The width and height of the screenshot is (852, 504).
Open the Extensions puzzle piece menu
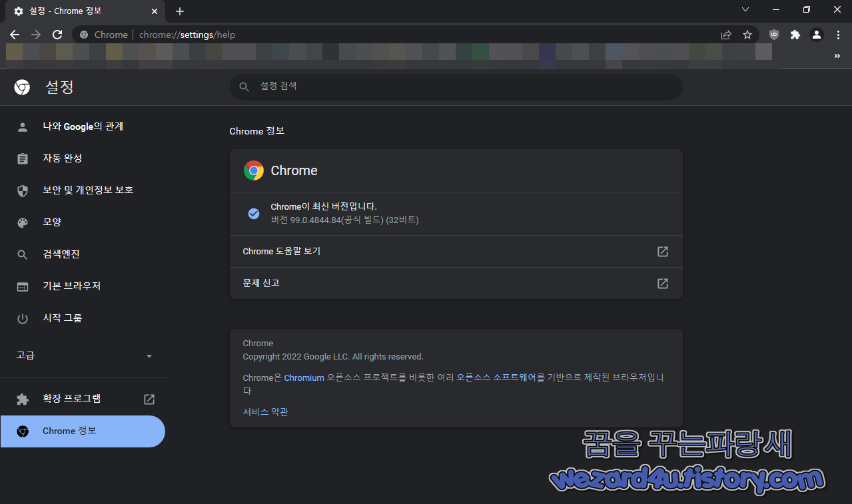point(795,35)
